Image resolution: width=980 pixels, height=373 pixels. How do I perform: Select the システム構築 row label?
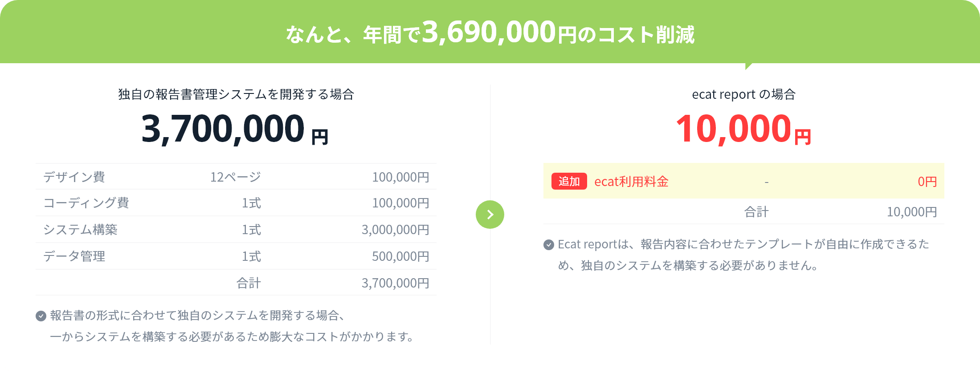tap(80, 230)
